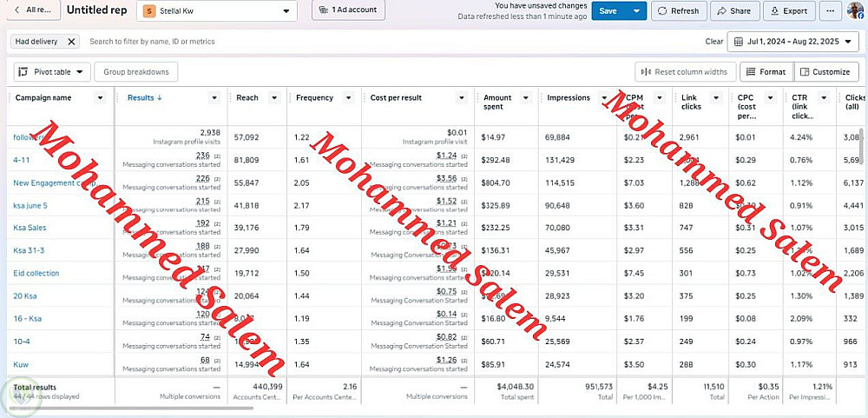Select the $0.62 CPC cell
Viewport: 868px width, 418px height.
pos(745,183)
